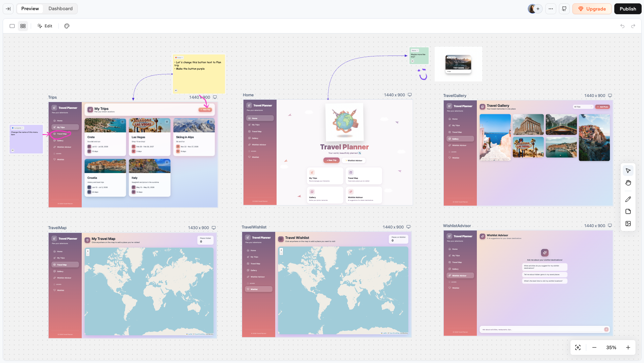Click the desktop device icon of TravelMap frame
This screenshot has width=644, height=363.
tap(213, 228)
